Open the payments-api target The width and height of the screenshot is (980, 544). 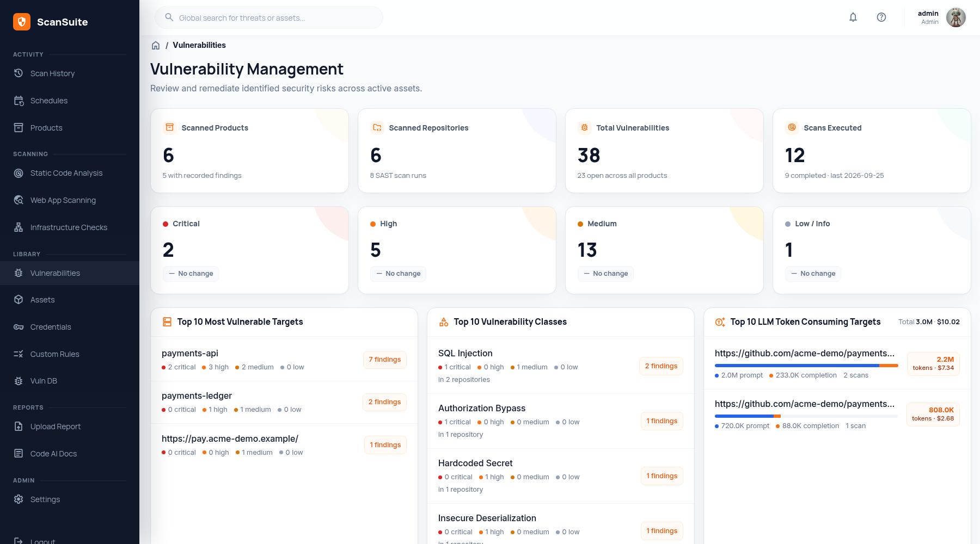(x=190, y=353)
